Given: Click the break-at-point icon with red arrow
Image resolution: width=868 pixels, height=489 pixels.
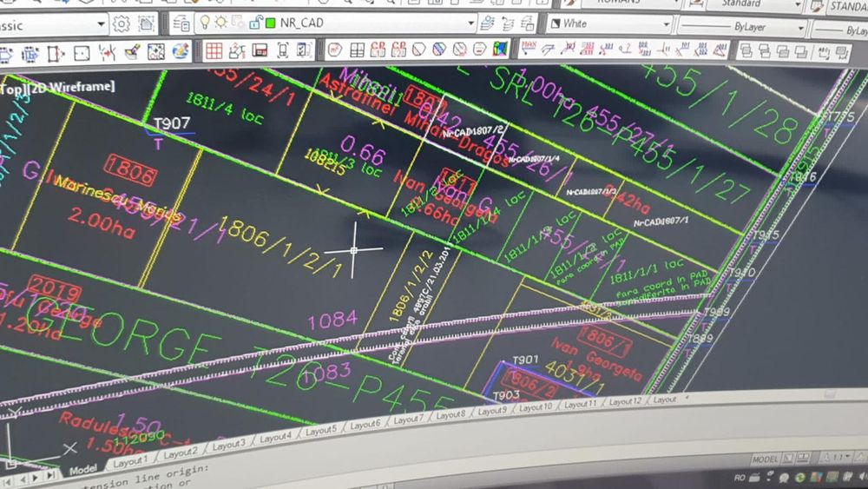Looking at the screenshot, I should click(x=106, y=53).
